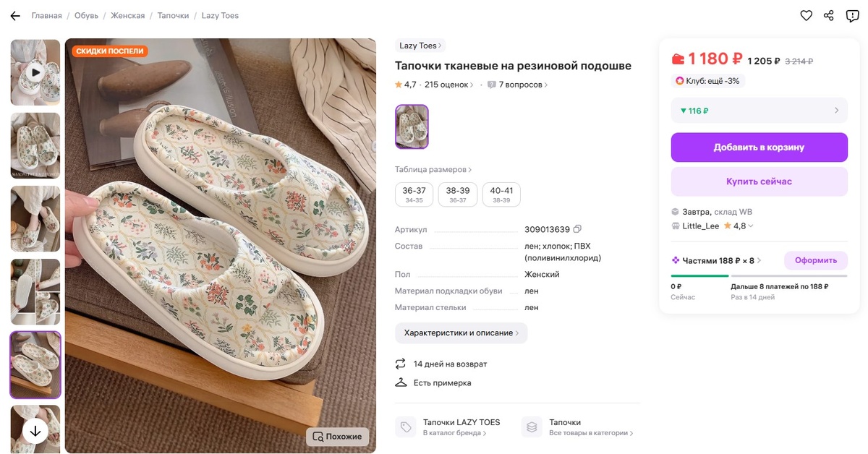Click Купить сейчас button
868x454 pixels.
(x=759, y=181)
